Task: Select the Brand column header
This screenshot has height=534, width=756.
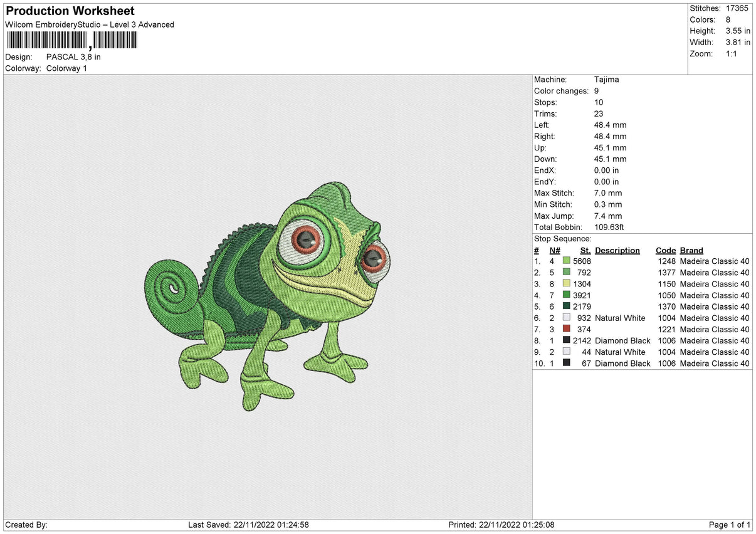Action: click(x=691, y=250)
